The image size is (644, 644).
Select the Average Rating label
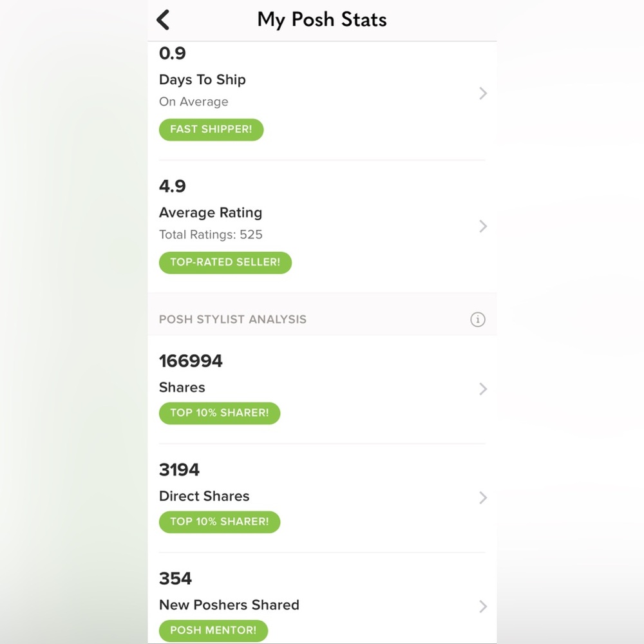pos(211,213)
